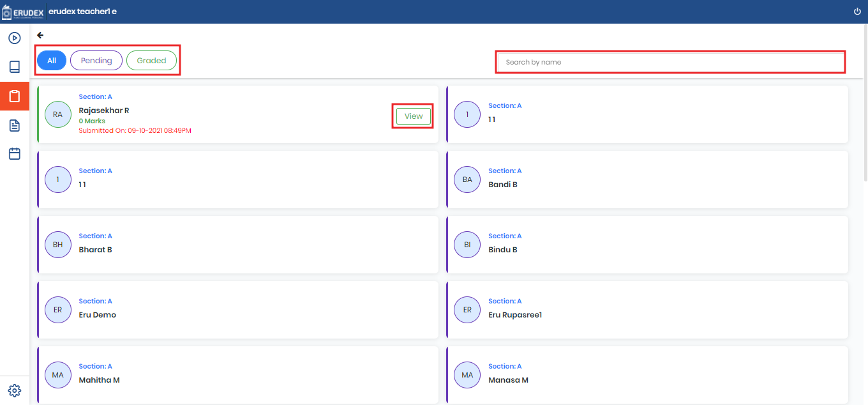Image resolution: width=868 pixels, height=405 pixels.
Task: View Rajasekhar R's submission
Action: coord(414,116)
